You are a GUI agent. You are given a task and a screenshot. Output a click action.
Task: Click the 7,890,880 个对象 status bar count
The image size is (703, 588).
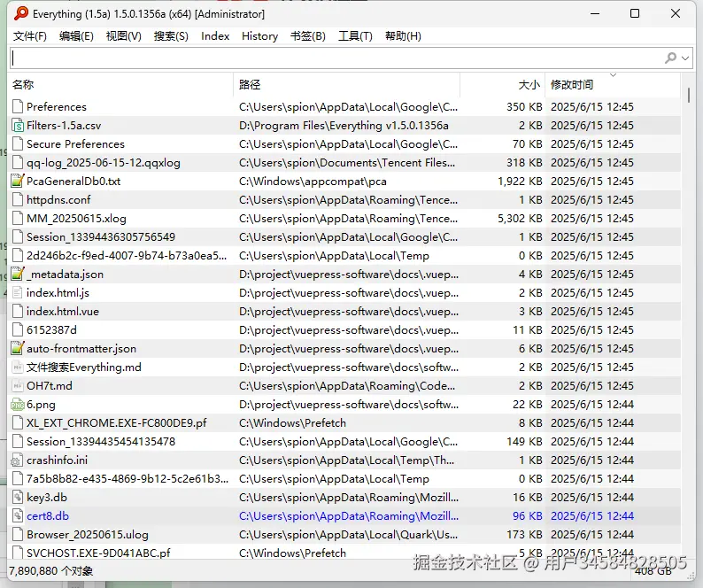[x=50, y=571]
